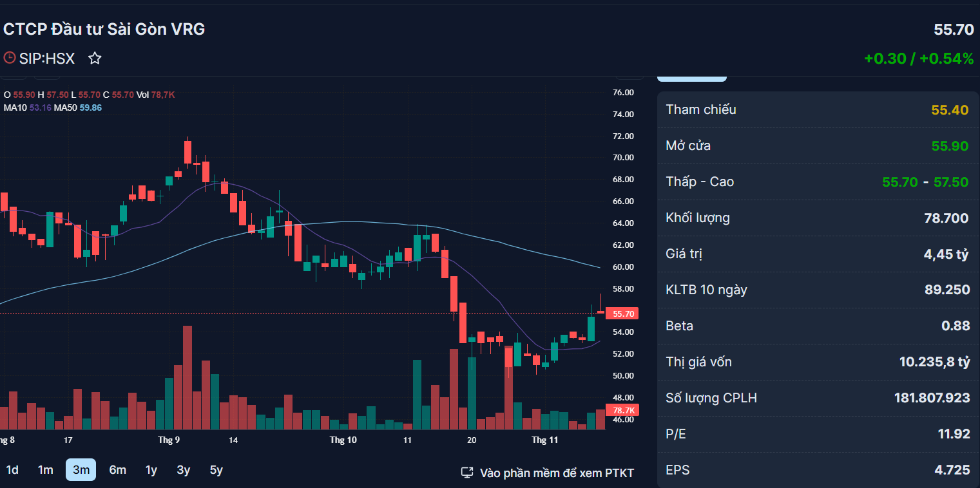The image size is (980, 488).
Task: Click the Tham chiếu value 55.40
Action: click(x=950, y=110)
